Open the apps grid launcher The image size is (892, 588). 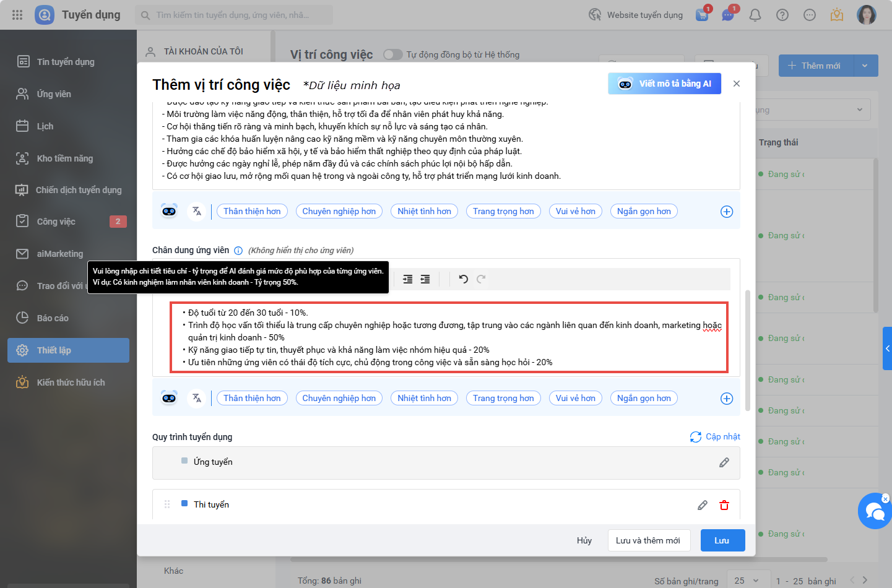pos(17,15)
